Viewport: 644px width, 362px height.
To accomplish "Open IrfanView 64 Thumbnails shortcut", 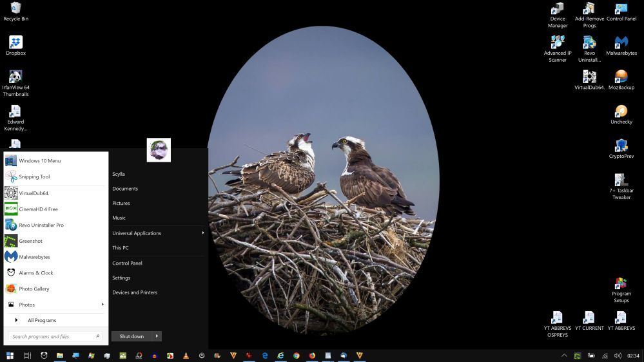I will click(15, 83).
